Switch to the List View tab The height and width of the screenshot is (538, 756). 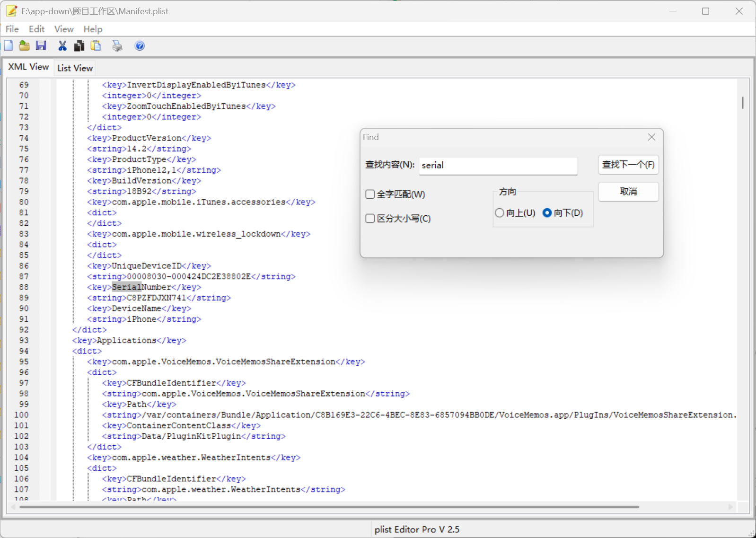tap(75, 68)
